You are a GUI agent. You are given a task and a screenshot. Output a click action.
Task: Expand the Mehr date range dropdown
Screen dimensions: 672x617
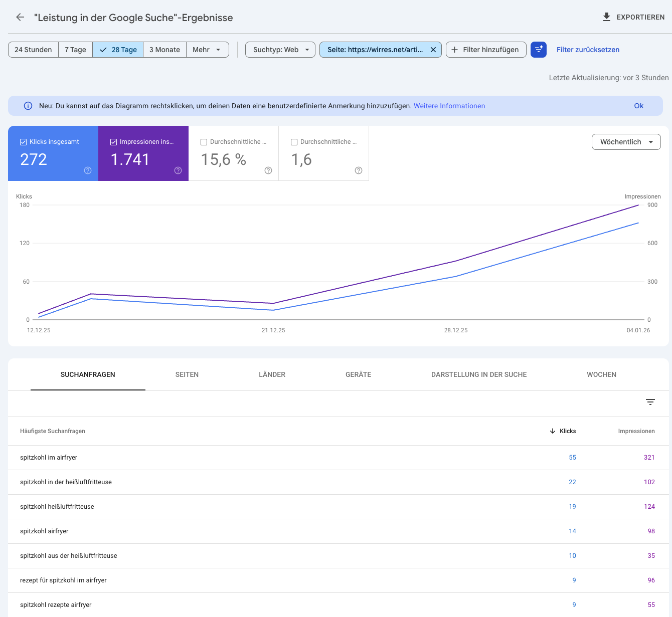coord(207,50)
